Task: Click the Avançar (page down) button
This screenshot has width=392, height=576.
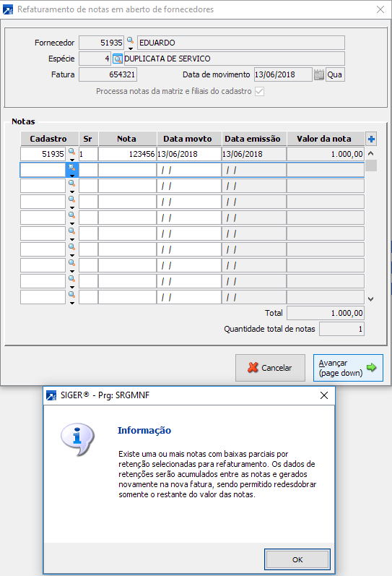Action: pyautogui.click(x=348, y=368)
